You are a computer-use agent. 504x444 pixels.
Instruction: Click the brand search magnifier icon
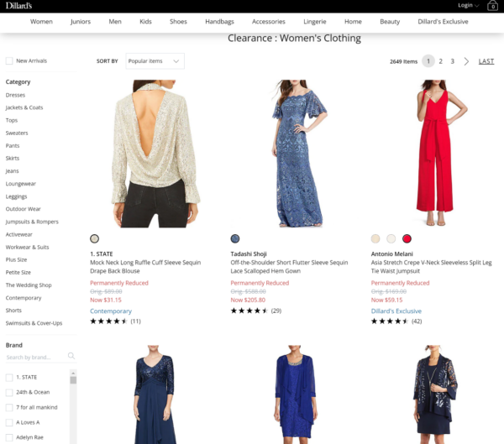coord(71,356)
